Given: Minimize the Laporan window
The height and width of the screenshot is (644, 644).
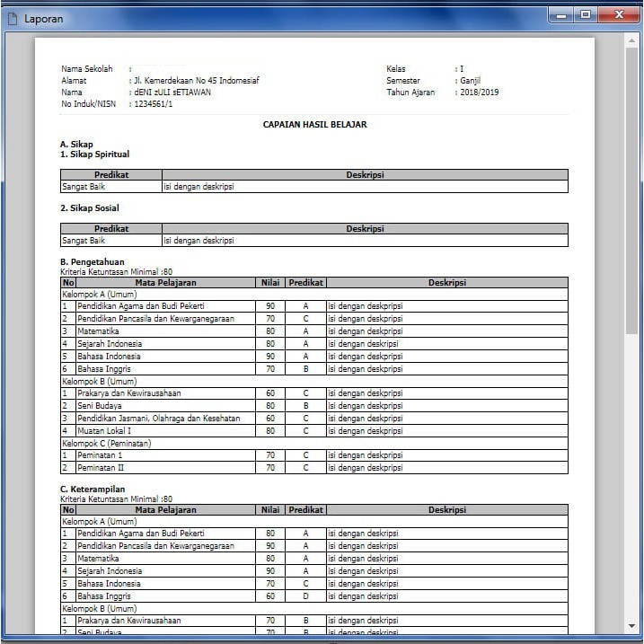Looking at the screenshot, I should point(561,15).
